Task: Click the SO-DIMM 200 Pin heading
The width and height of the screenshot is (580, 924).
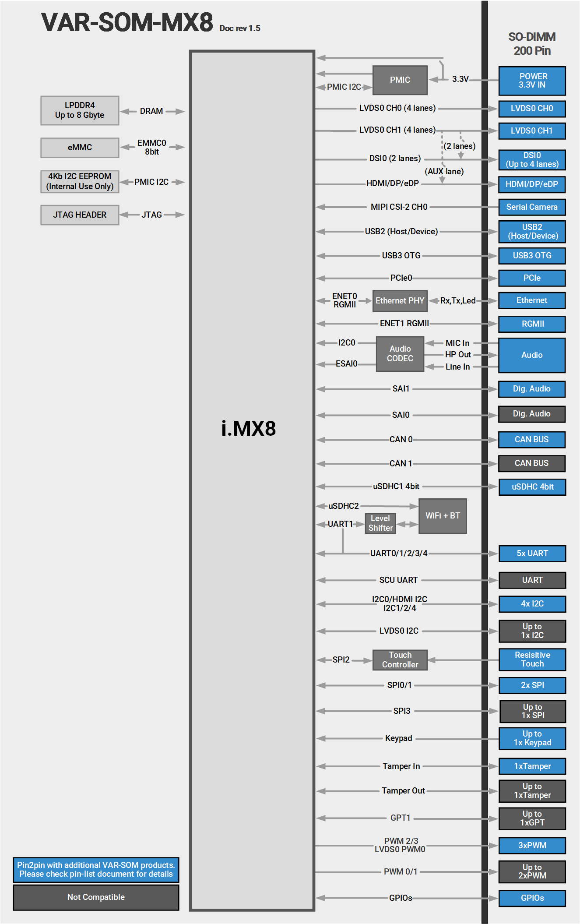Action: tap(532, 44)
